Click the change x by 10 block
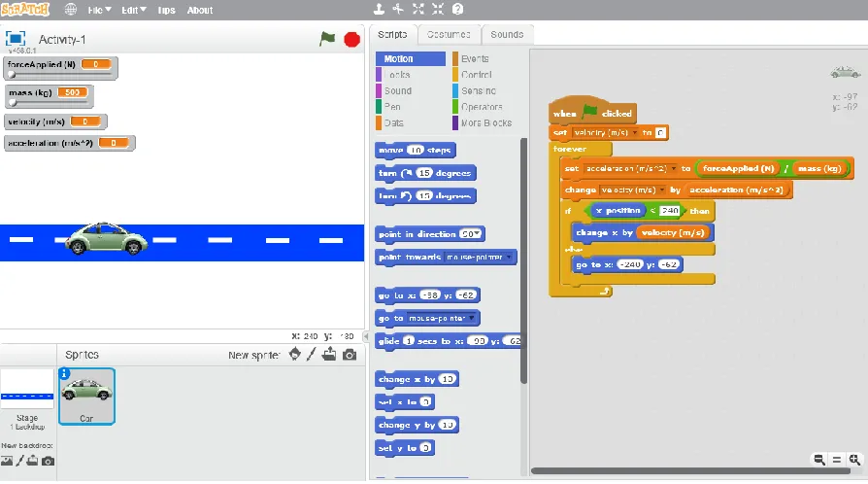The width and height of the screenshot is (868, 484). [417, 379]
